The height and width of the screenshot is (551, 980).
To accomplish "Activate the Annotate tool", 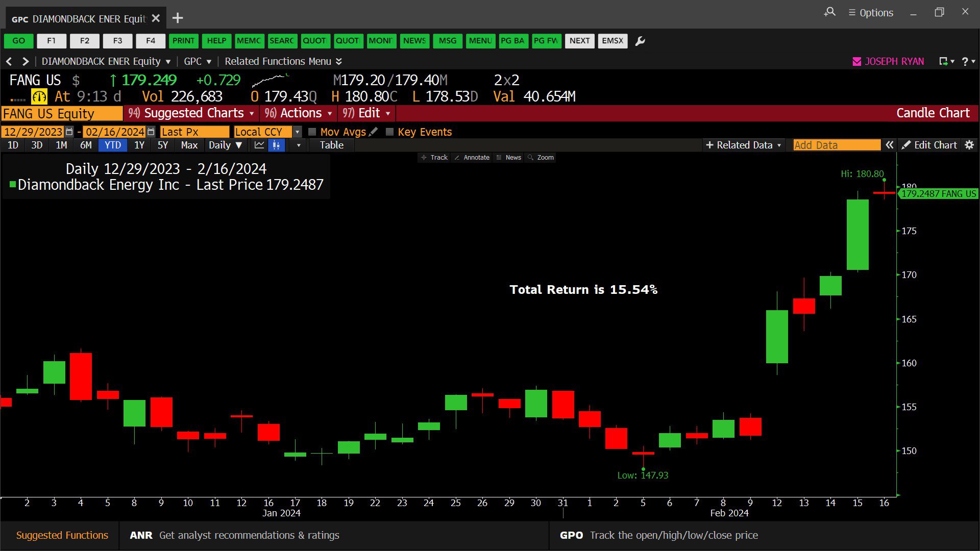I will [472, 158].
